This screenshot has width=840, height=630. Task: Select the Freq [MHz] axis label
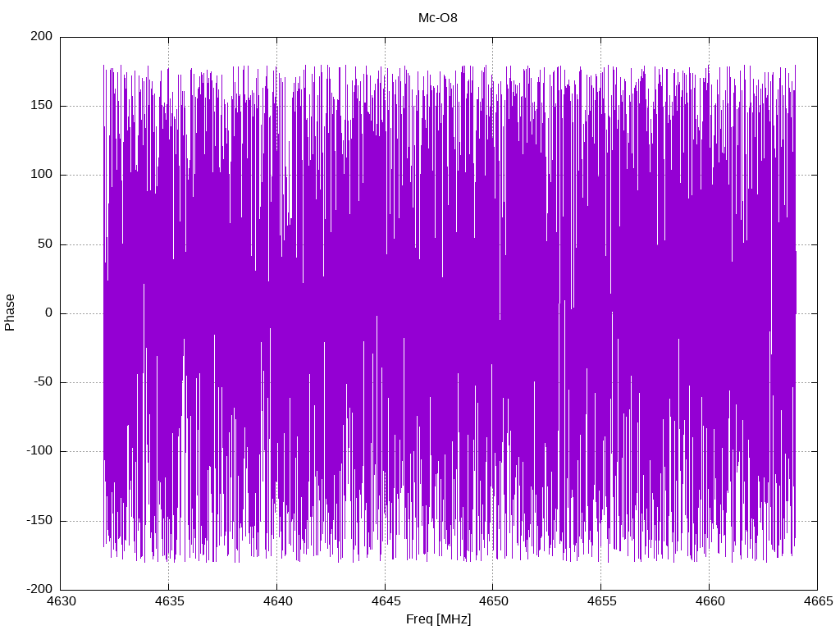pyautogui.click(x=438, y=619)
